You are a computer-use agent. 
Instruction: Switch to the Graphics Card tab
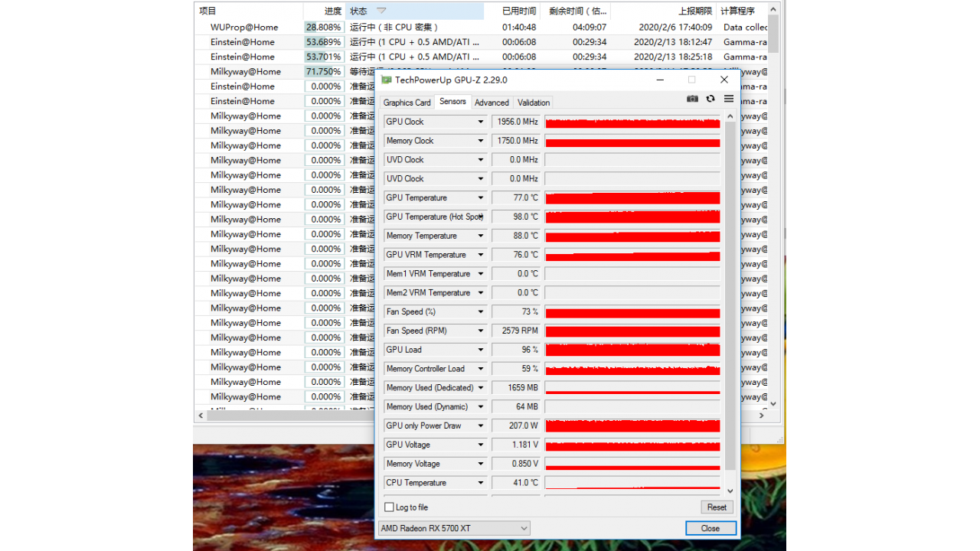[x=407, y=103]
